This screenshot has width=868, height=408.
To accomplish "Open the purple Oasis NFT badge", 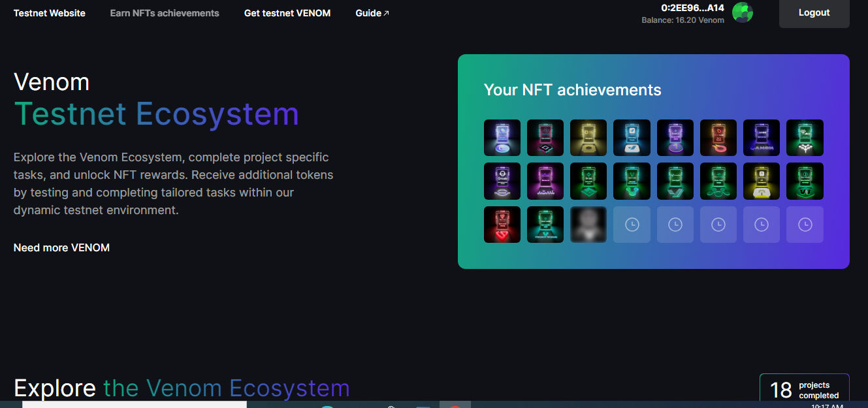I will (x=502, y=181).
